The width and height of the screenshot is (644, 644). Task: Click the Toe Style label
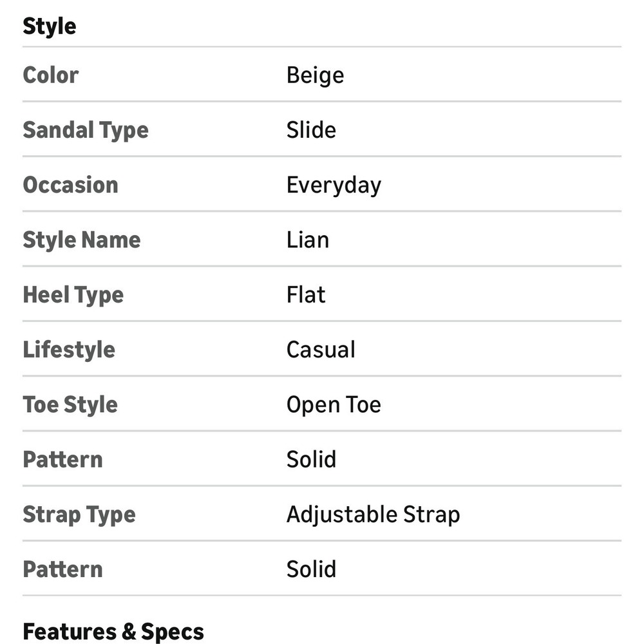[x=70, y=404]
